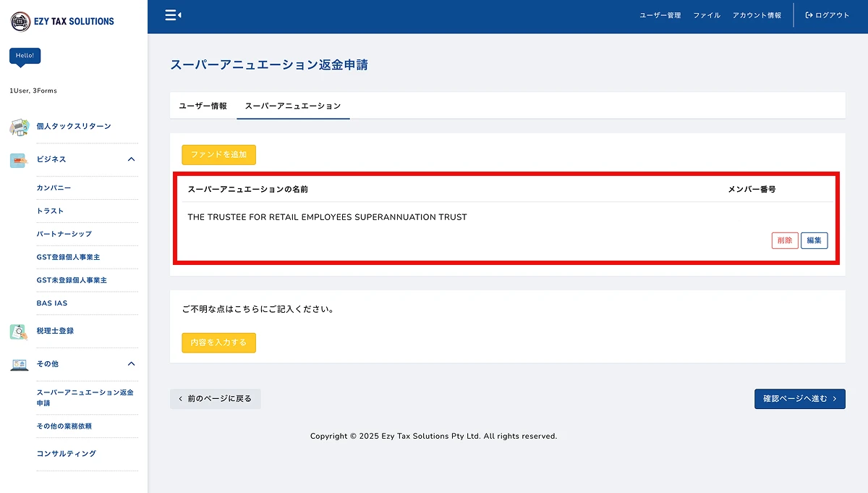Select the スーパーアニュエーション tab
Image resolution: width=868 pixels, height=493 pixels.
pyautogui.click(x=292, y=106)
